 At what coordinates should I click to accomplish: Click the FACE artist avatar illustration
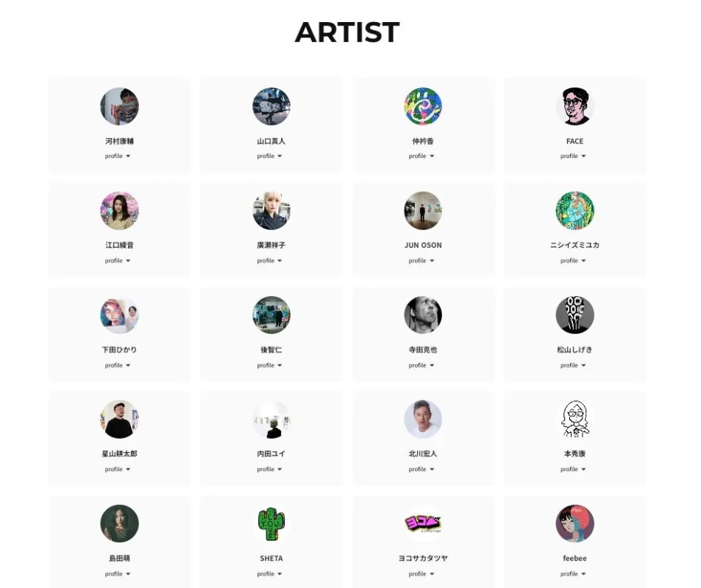point(574,107)
